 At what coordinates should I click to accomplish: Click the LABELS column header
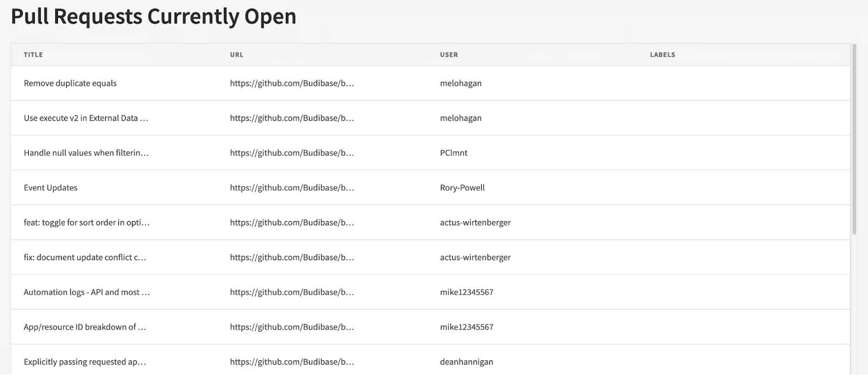click(662, 55)
